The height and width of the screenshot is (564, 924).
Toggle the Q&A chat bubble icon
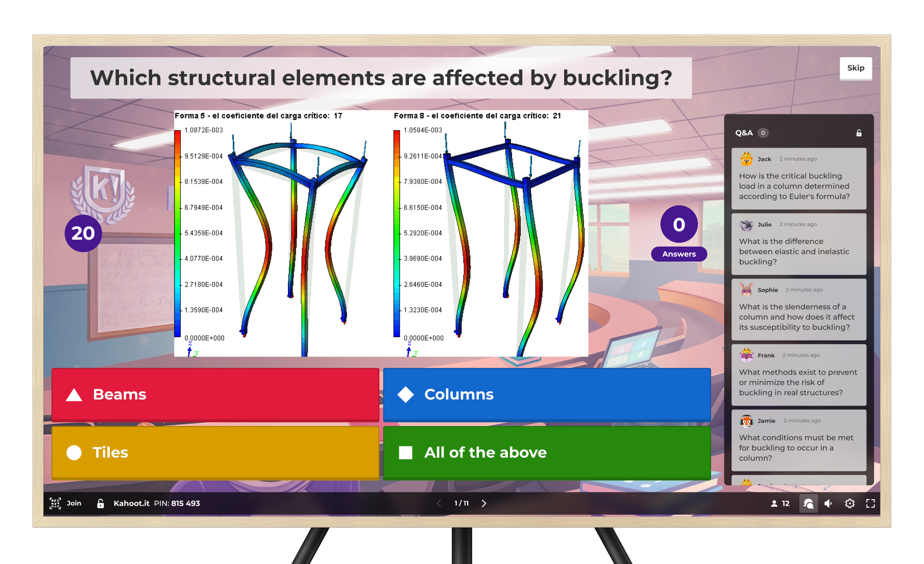pos(809,503)
